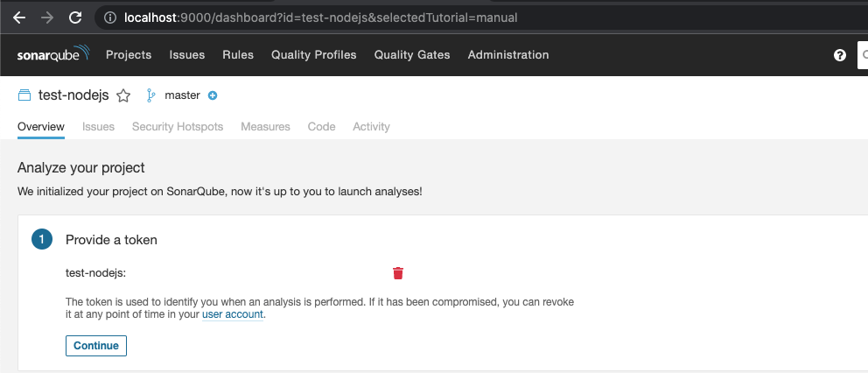Open the top navigation Issues page

pyautogui.click(x=187, y=55)
